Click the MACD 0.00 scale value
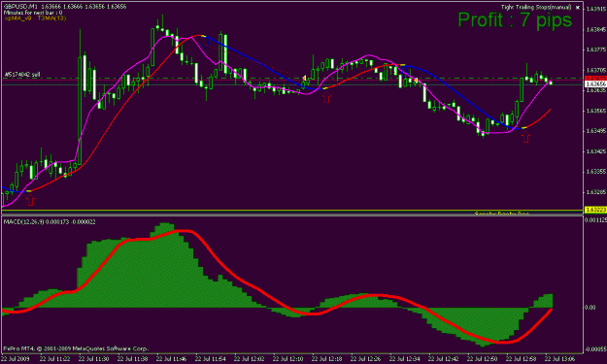This screenshot has height=364, width=607. 590,308
